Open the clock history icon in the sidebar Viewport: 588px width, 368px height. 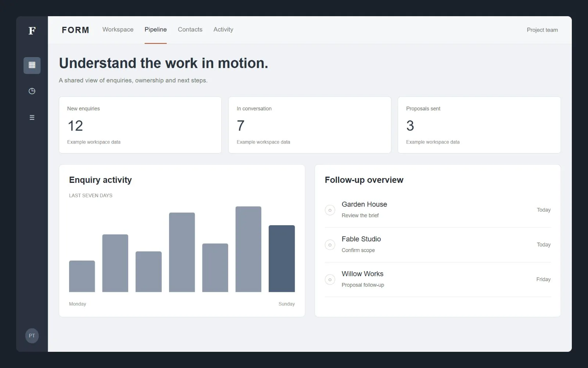(x=32, y=91)
